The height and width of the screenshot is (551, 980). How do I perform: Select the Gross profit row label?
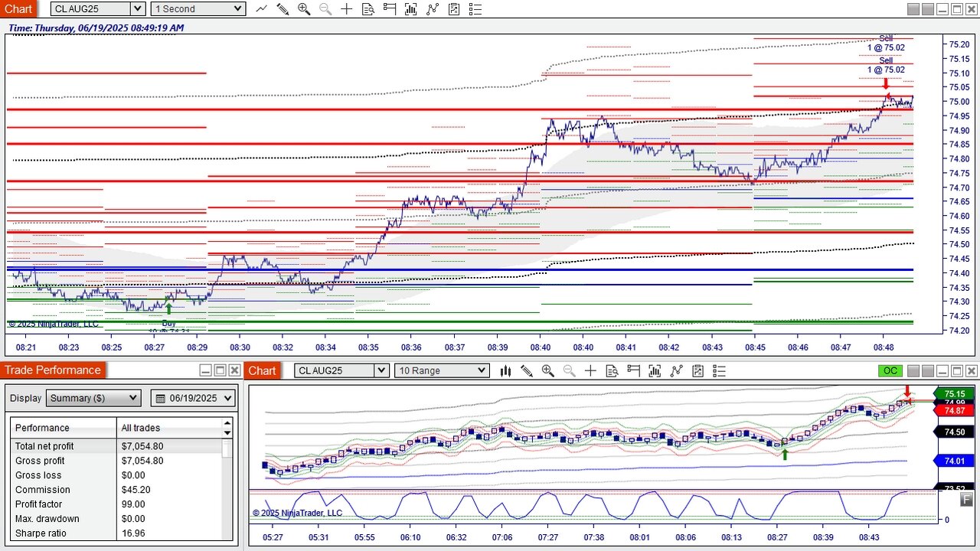point(40,461)
